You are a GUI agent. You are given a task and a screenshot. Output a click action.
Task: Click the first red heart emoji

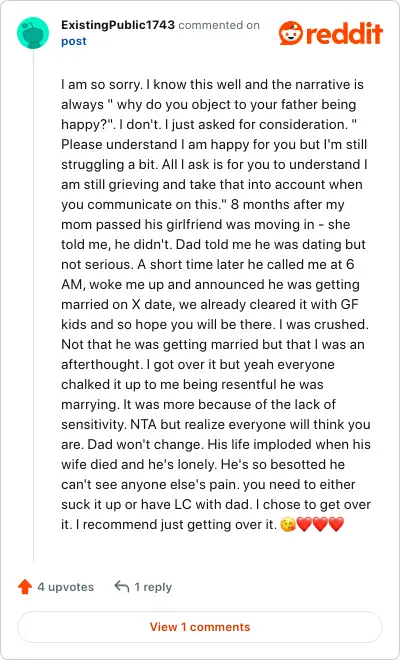[304, 524]
